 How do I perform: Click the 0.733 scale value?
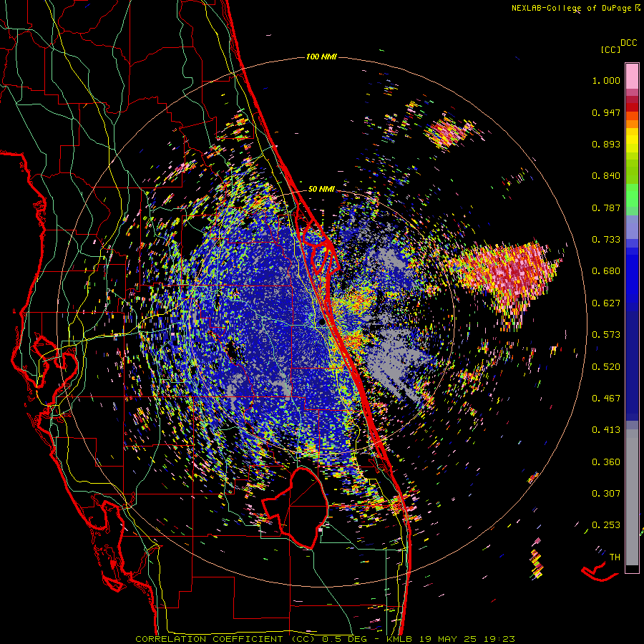(x=606, y=240)
